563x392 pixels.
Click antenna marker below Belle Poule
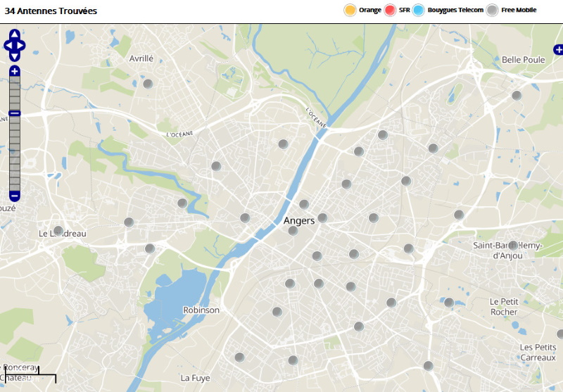517,96
